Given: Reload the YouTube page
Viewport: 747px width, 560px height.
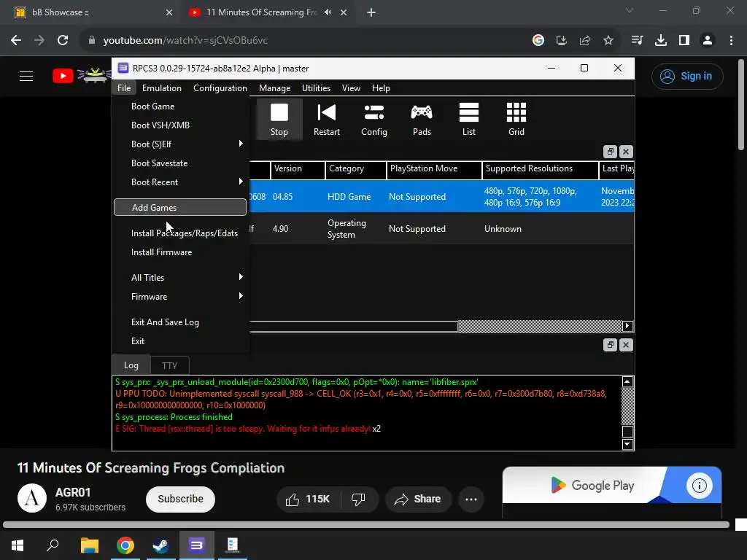Looking at the screenshot, I should [x=63, y=41].
